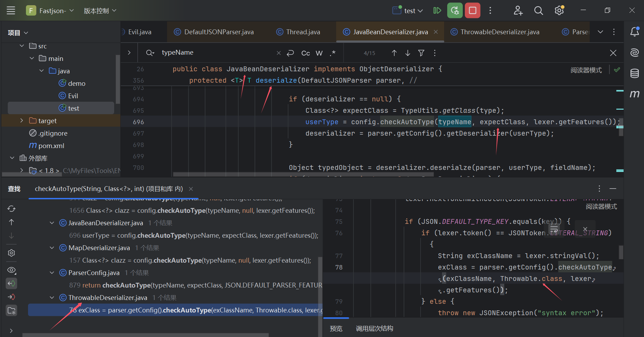Go to next search occurrence
Viewport: 644px width, 337px height.
pos(408,53)
